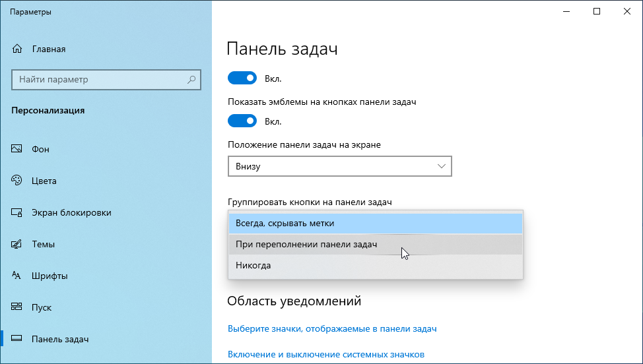Toggle the taskbar button badges switch
643x364 pixels.
click(242, 121)
